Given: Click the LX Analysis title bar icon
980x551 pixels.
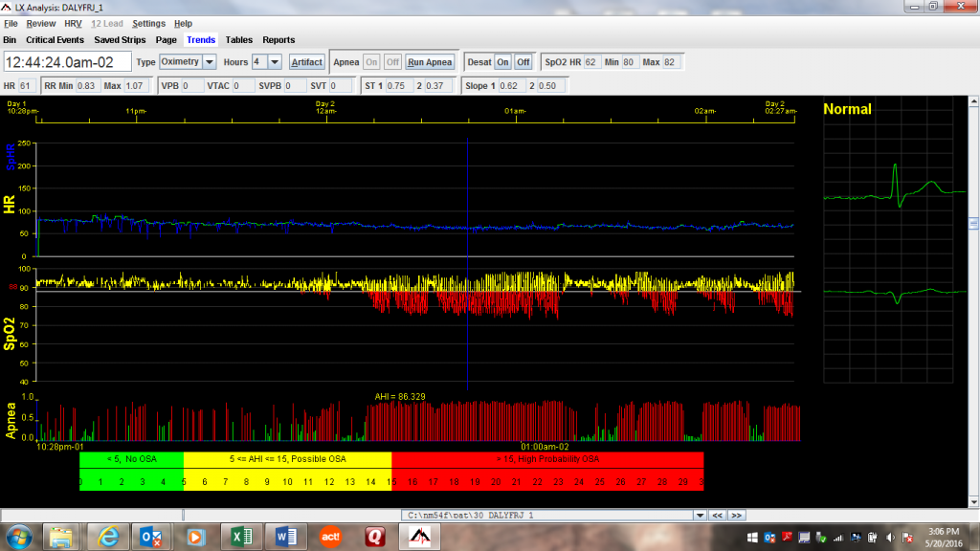Looking at the screenshot, I should click(x=7, y=8).
